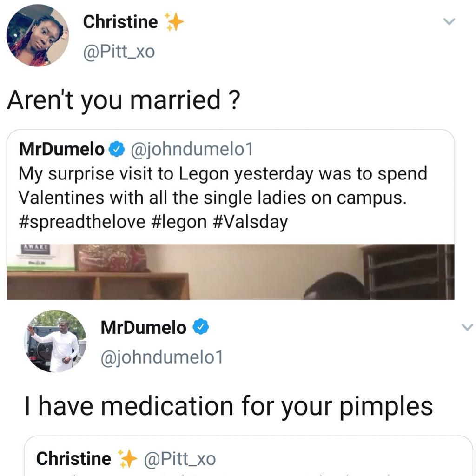
Task: Open the #Valsday hashtag
Action: 250,222
